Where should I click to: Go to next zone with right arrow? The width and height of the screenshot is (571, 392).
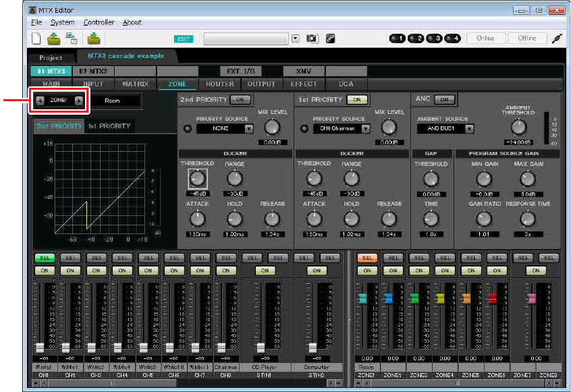coord(79,101)
